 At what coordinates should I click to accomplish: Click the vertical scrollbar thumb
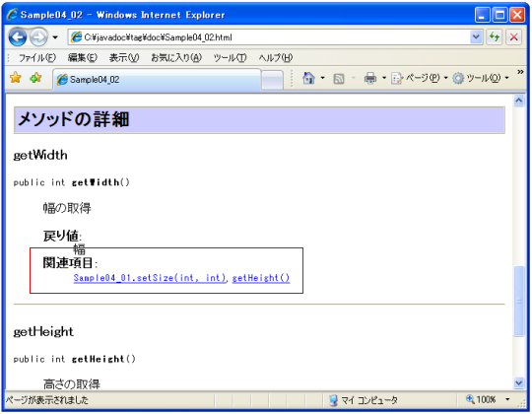coord(519,301)
